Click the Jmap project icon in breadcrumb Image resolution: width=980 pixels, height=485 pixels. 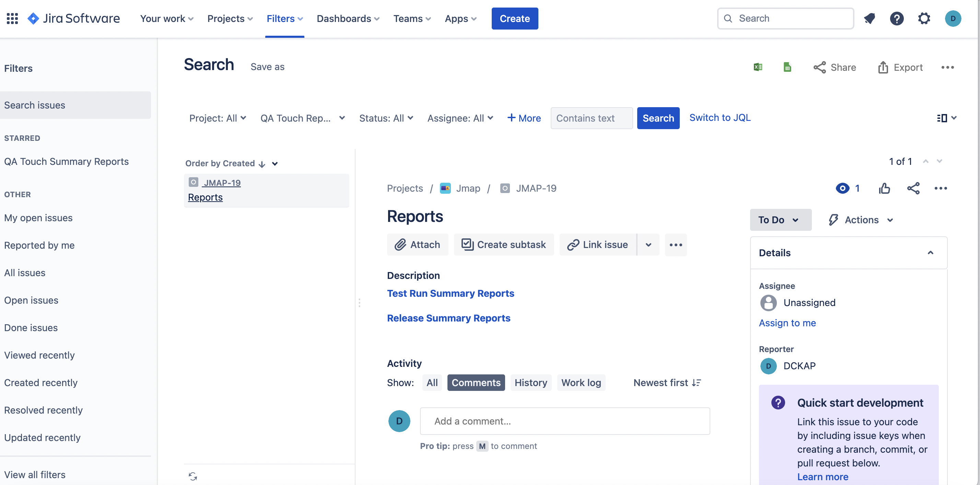445,188
